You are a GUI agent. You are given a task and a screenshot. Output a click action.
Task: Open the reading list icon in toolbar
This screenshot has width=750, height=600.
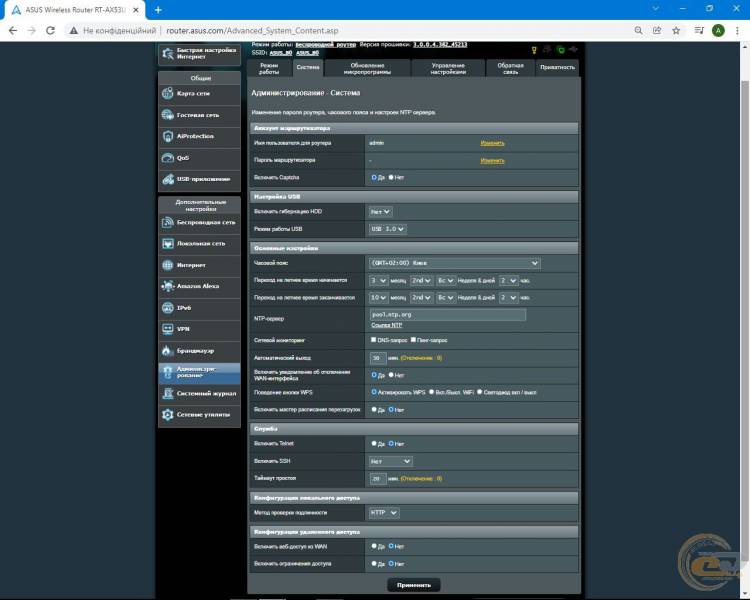[x=699, y=31]
